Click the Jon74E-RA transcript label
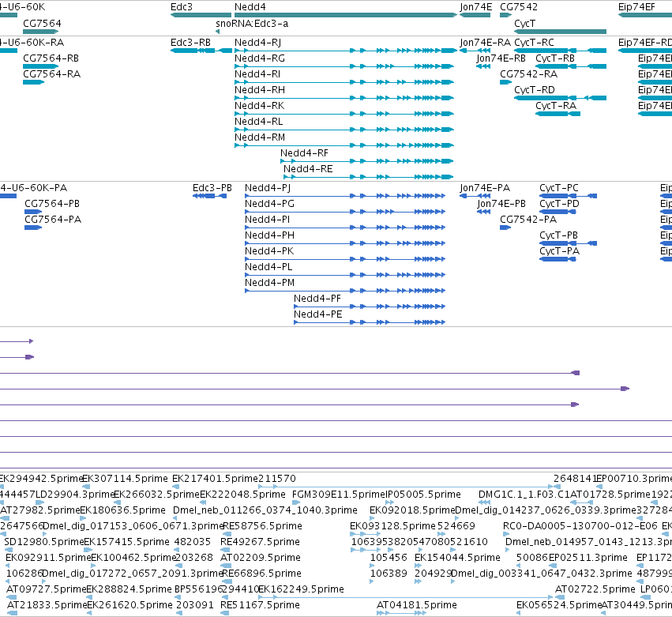This screenshot has height=617, width=672. coord(485,43)
